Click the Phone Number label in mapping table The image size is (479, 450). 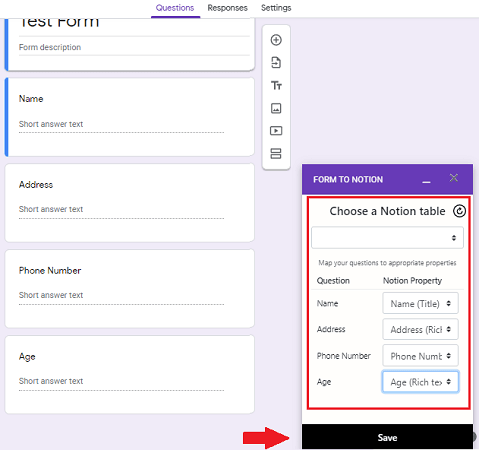pyautogui.click(x=344, y=356)
